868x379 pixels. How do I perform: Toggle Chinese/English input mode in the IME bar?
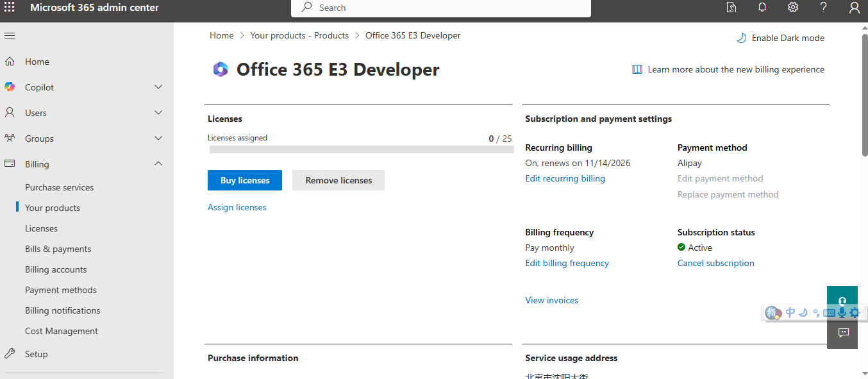pyautogui.click(x=789, y=312)
